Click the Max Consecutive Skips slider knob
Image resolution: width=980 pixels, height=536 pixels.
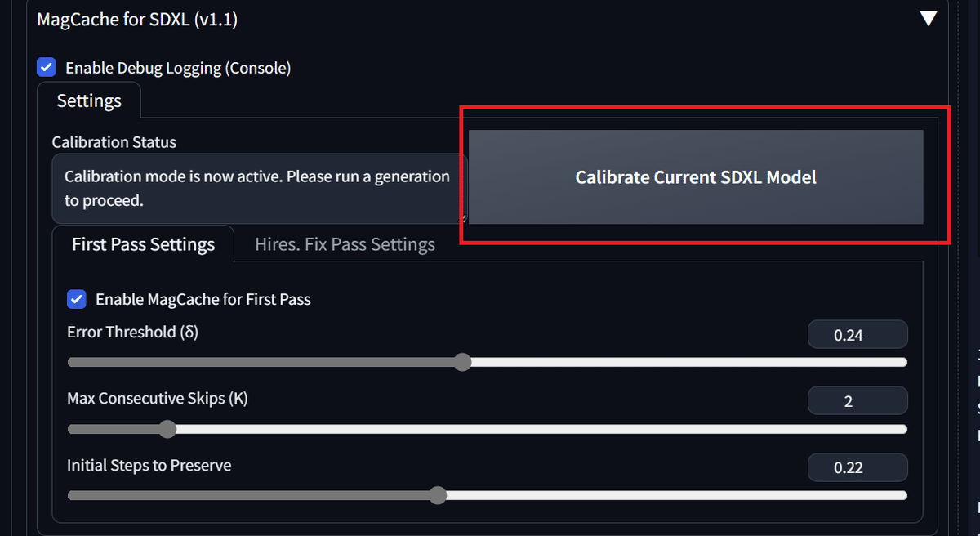167,429
